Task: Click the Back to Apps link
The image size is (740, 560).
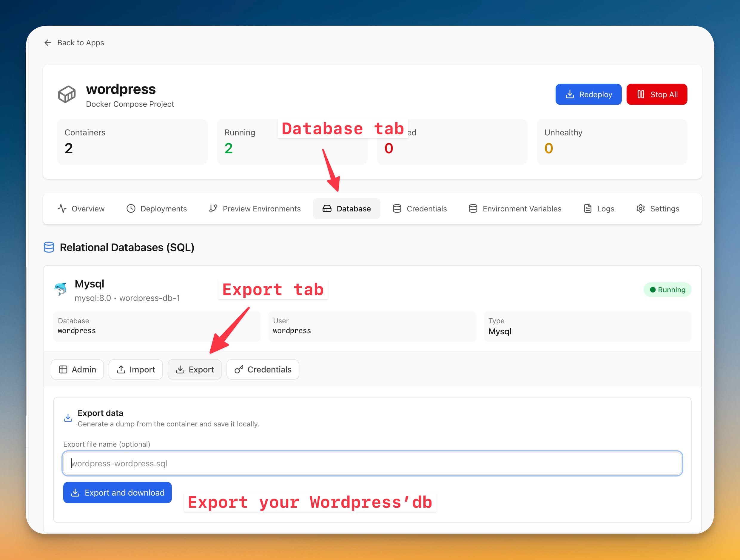Action: 81,42
